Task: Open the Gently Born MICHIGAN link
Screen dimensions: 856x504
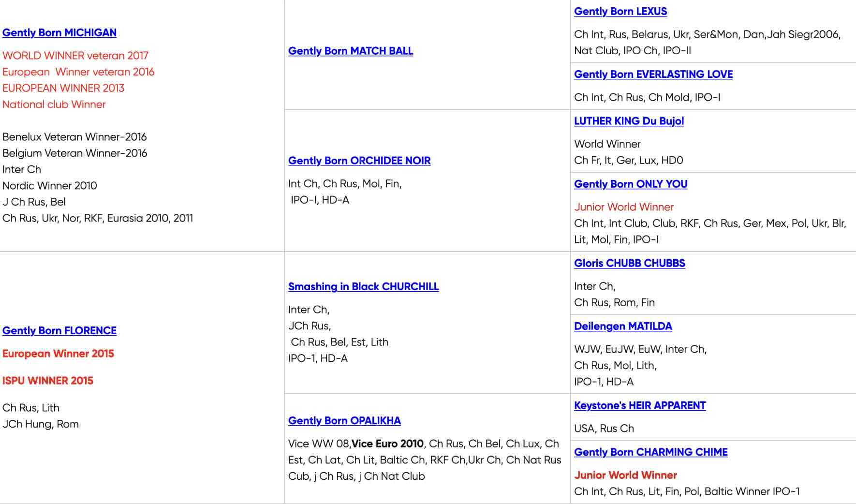Action: coord(59,32)
